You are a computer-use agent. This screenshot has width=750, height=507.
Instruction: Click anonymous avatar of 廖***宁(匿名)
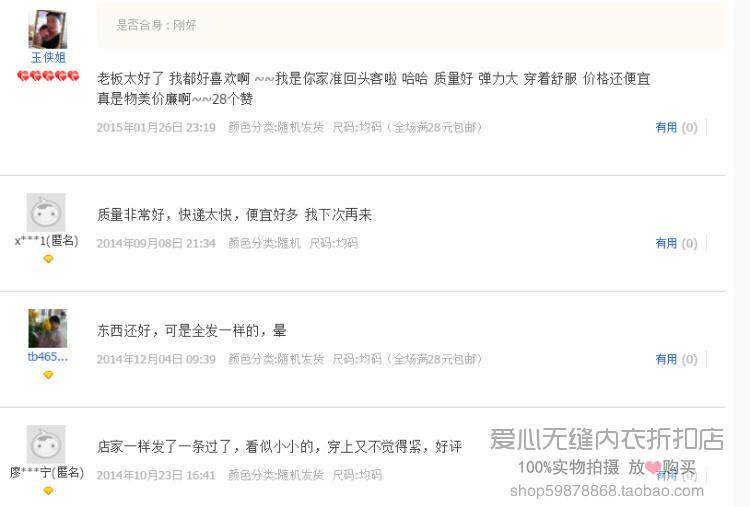[46, 444]
